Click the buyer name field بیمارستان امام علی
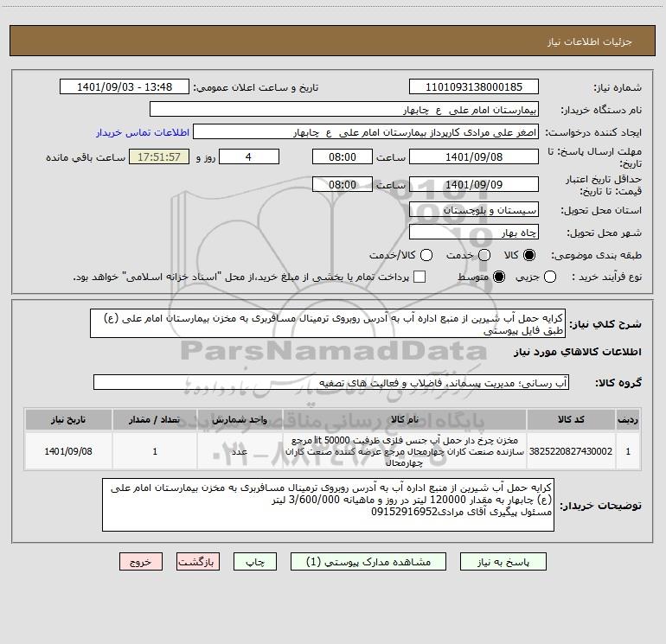666x644 pixels. [344, 110]
